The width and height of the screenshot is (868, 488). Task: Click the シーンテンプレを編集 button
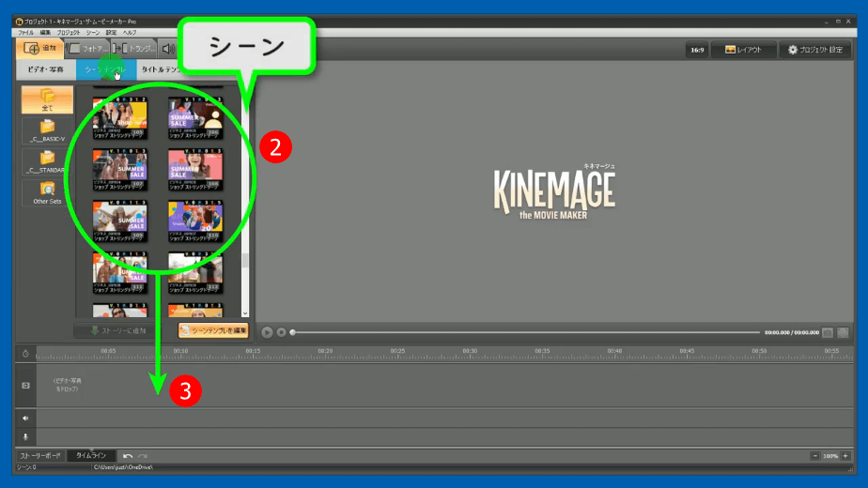point(213,330)
